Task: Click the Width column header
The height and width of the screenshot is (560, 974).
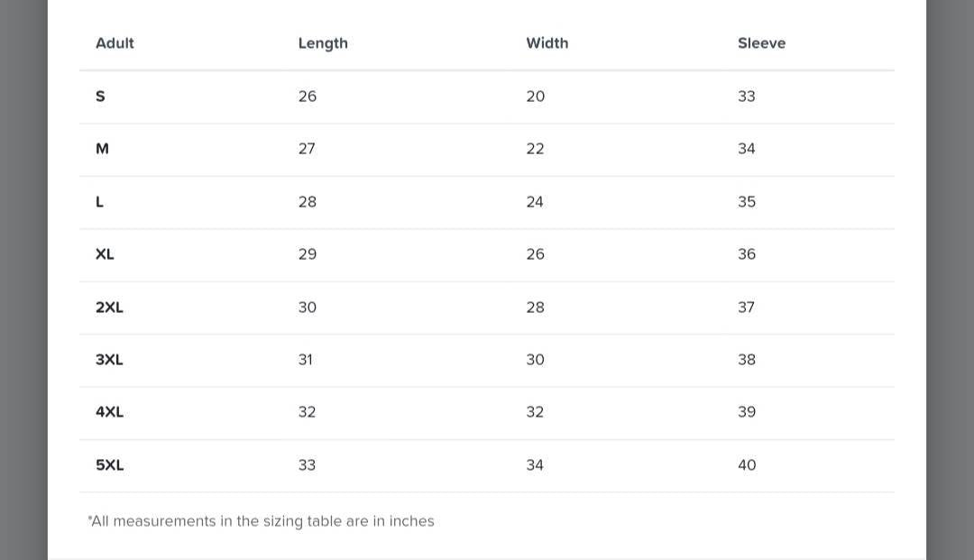Action: click(547, 43)
